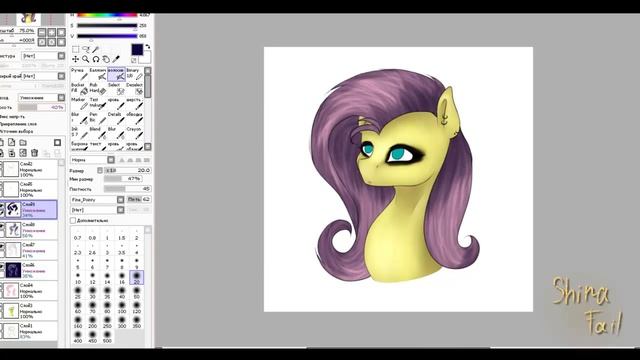Click the zoom out minus button

tap(42, 32)
